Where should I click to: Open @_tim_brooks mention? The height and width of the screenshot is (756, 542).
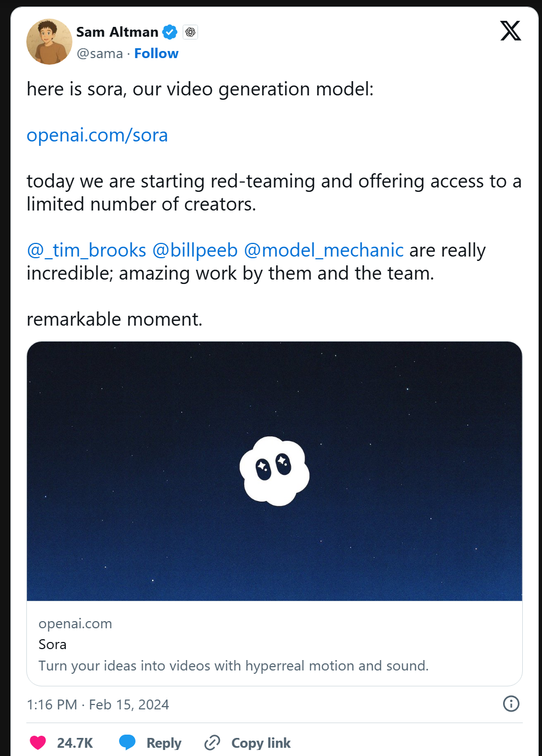pos(87,250)
